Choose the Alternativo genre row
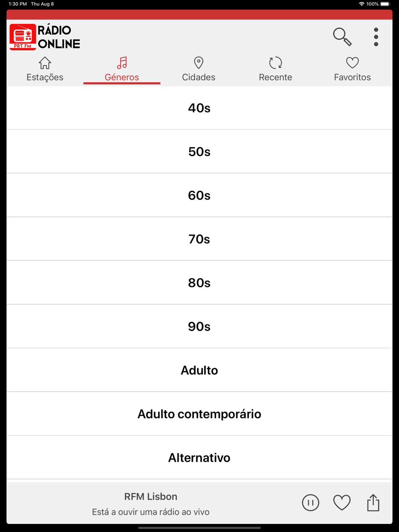The width and height of the screenshot is (399, 532). coord(199,457)
